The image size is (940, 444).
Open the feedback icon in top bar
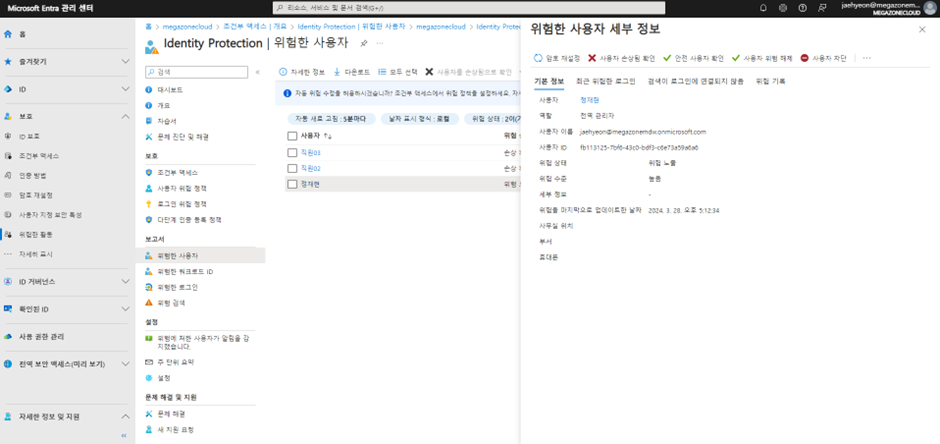(x=822, y=8)
